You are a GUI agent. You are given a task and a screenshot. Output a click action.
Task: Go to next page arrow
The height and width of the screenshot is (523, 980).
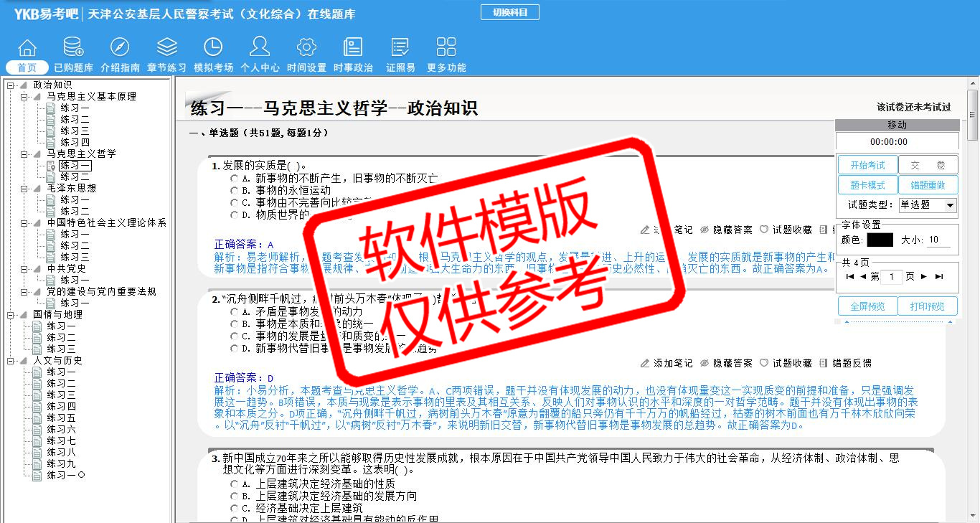pos(924,276)
